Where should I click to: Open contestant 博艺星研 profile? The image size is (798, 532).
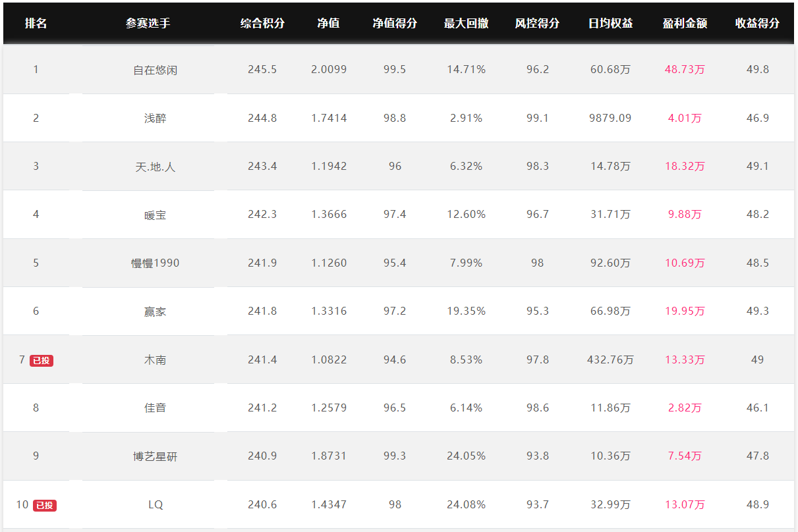[155, 456]
